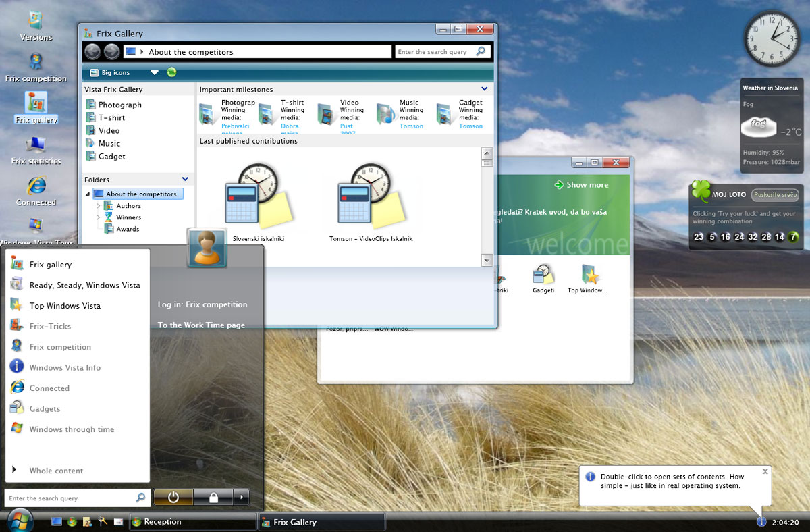The image size is (810, 532).
Task: Click the refresh icon in Frix Gallery toolbar
Action: (171, 72)
